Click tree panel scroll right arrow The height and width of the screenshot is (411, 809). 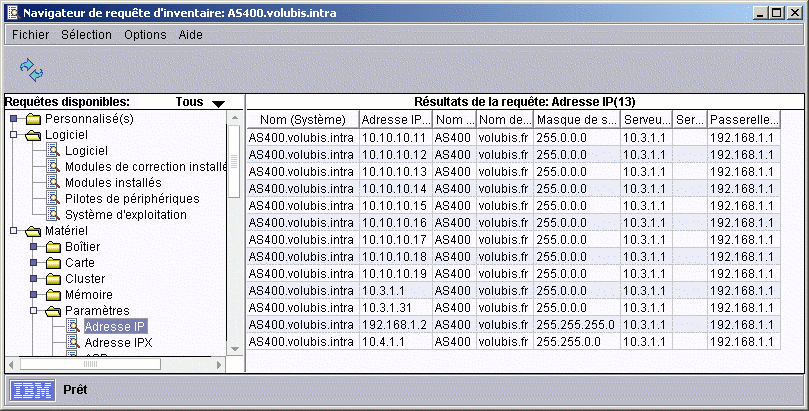219,365
